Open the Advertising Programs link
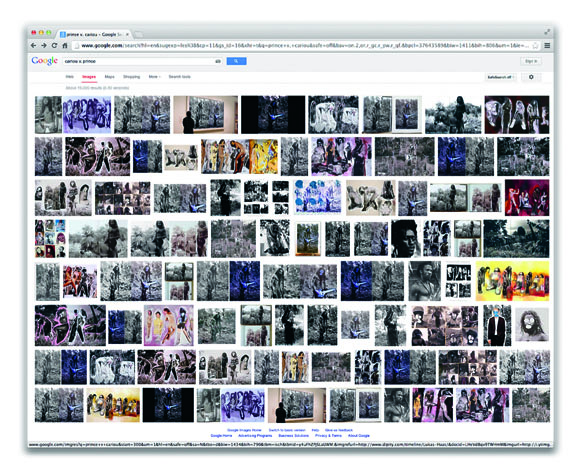The height and width of the screenshot is (474, 580). pos(255,436)
